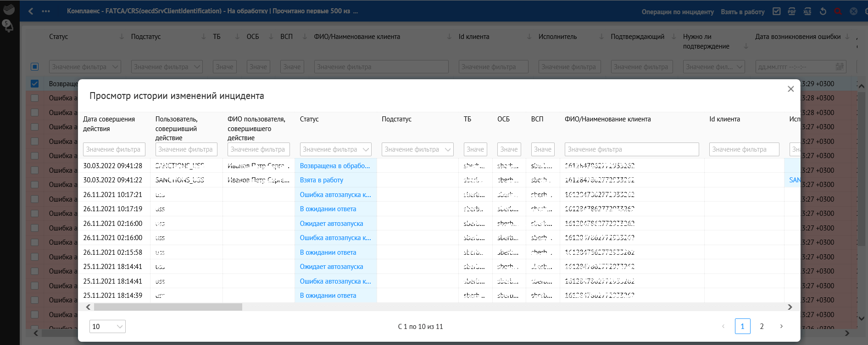This screenshot has width=868, height=345.
Task: Click the back arrow in the header
Action: coord(31,11)
